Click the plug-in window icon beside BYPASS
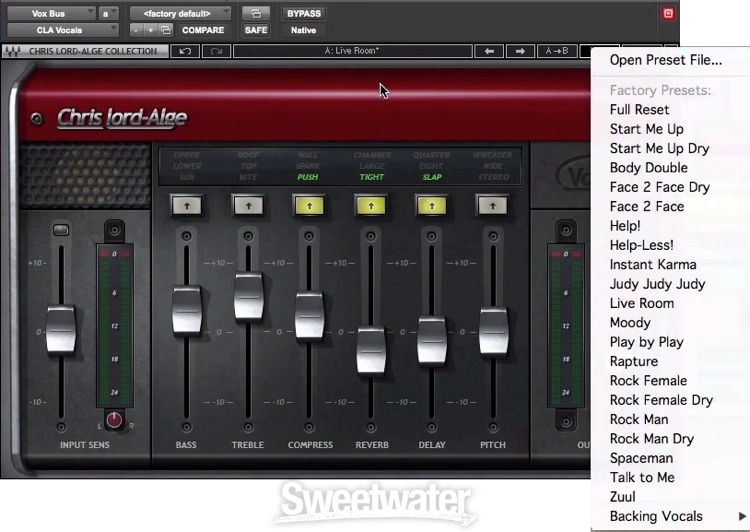The image size is (750, 532). coord(256,13)
